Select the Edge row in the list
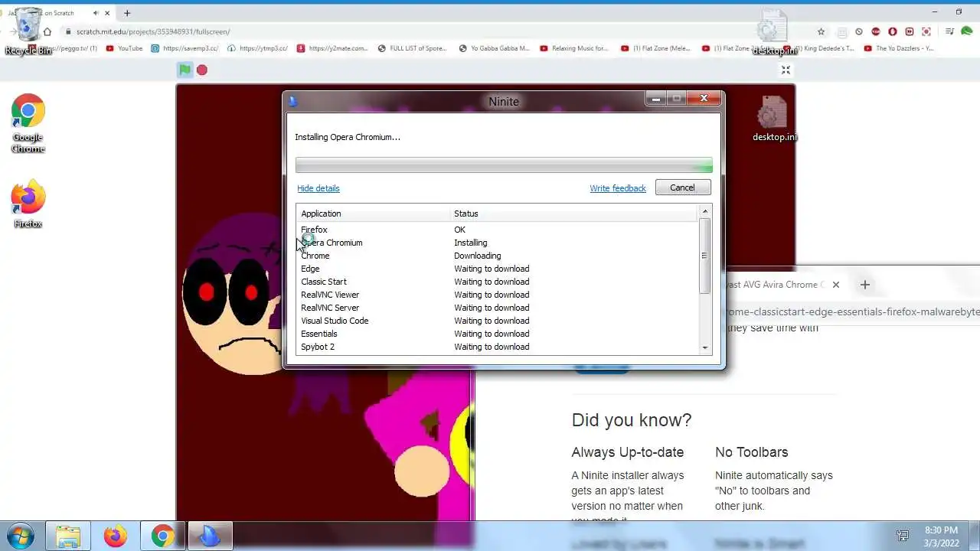The image size is (980, 551). click(x=498, y=269)
